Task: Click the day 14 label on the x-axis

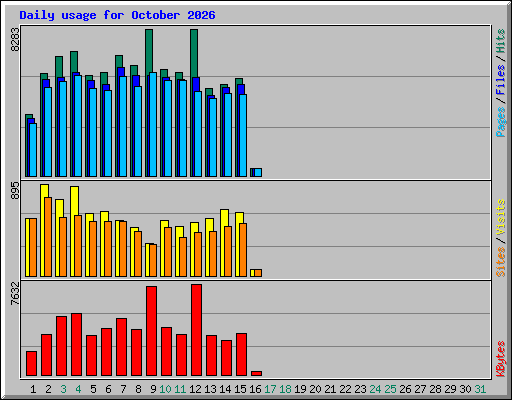Action: coord(225,389)
